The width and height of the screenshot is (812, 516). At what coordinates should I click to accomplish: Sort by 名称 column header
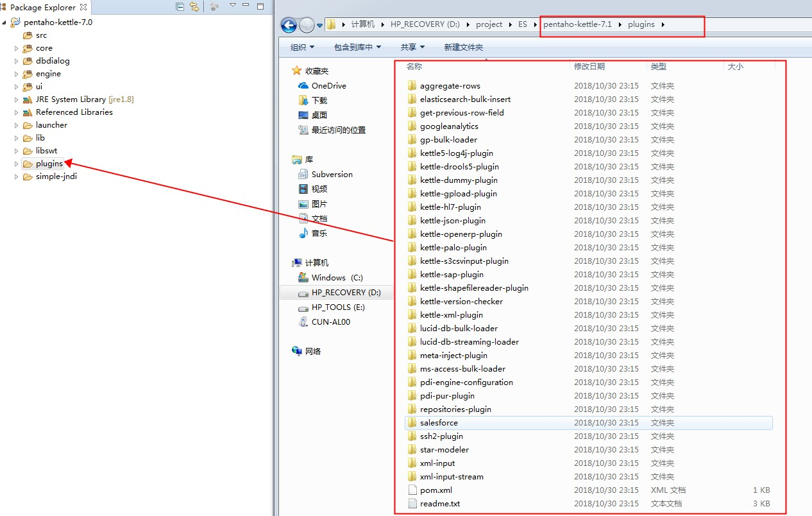[414, 66]
